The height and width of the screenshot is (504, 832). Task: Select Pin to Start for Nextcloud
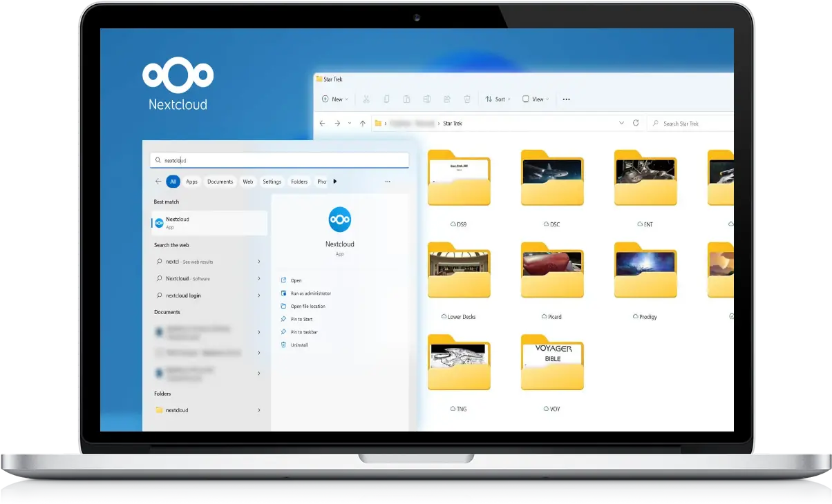click(297, 319)
